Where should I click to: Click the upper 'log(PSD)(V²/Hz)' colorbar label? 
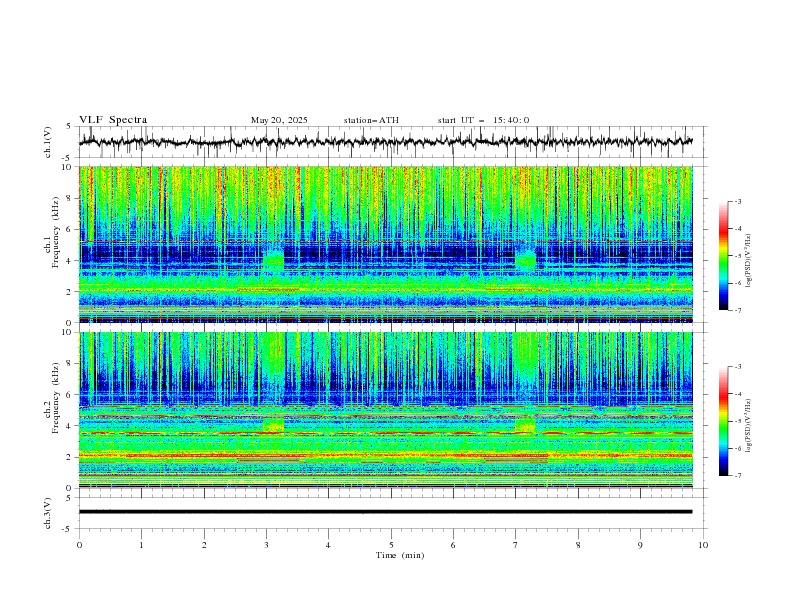click(x=749, y=261)
